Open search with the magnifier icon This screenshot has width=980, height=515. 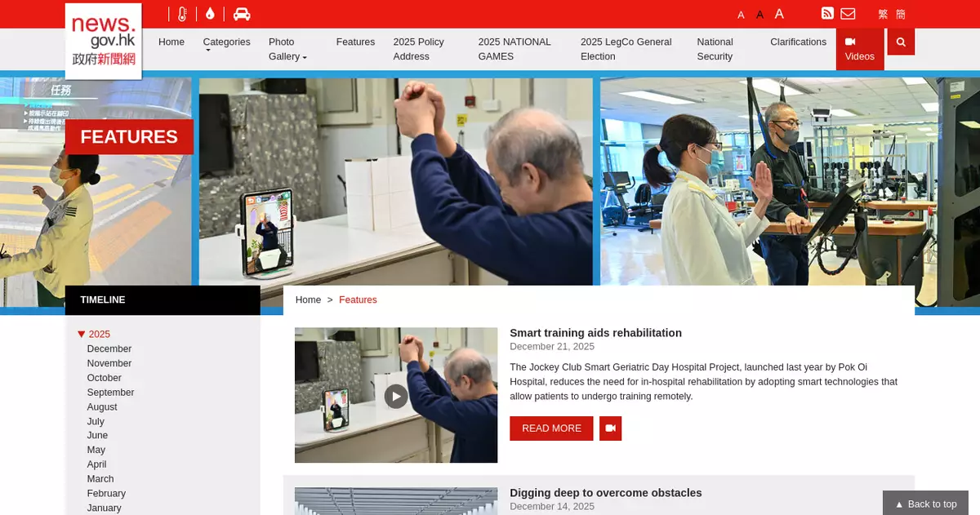pyautogui.click(x=901, y=42)
